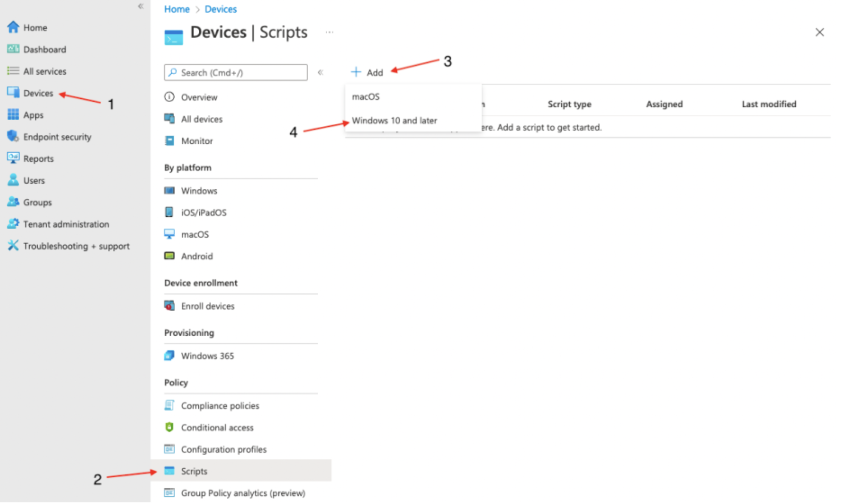Open Compliance policies under Policy

(x=219, y=406)
